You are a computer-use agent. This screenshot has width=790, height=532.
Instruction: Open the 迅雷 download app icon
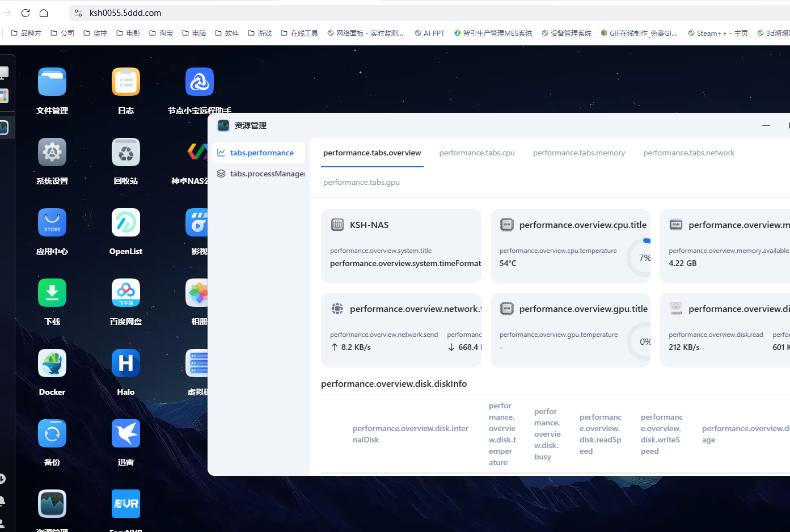coord(126,434)
